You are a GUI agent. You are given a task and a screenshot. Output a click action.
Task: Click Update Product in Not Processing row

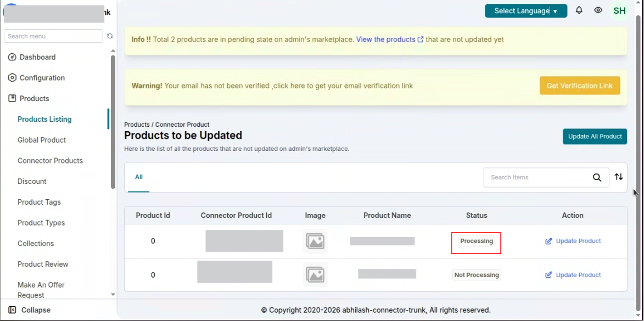click(x=578, y=275)
